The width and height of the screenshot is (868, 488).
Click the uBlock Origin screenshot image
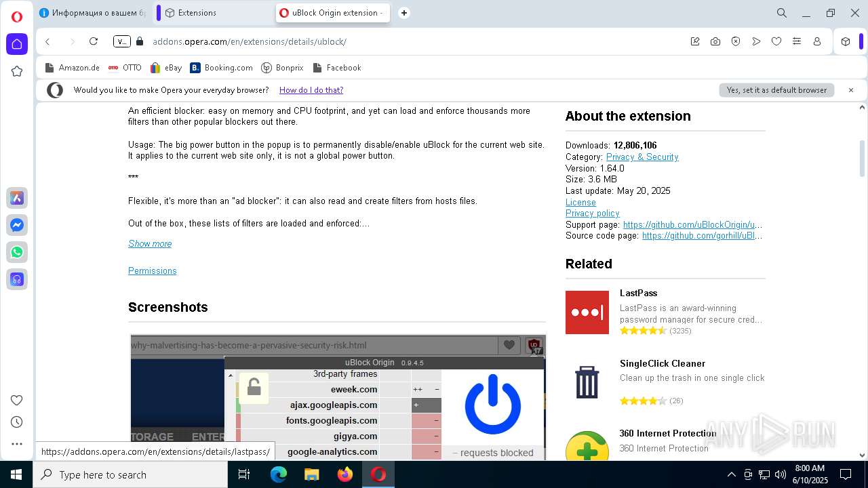(x=338, y=398)
